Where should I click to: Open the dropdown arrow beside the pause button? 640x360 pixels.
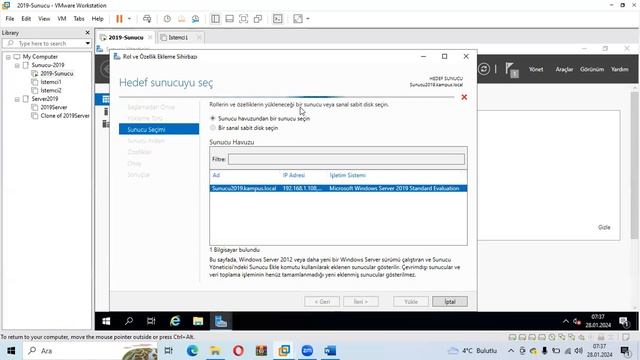click(129, 19)
